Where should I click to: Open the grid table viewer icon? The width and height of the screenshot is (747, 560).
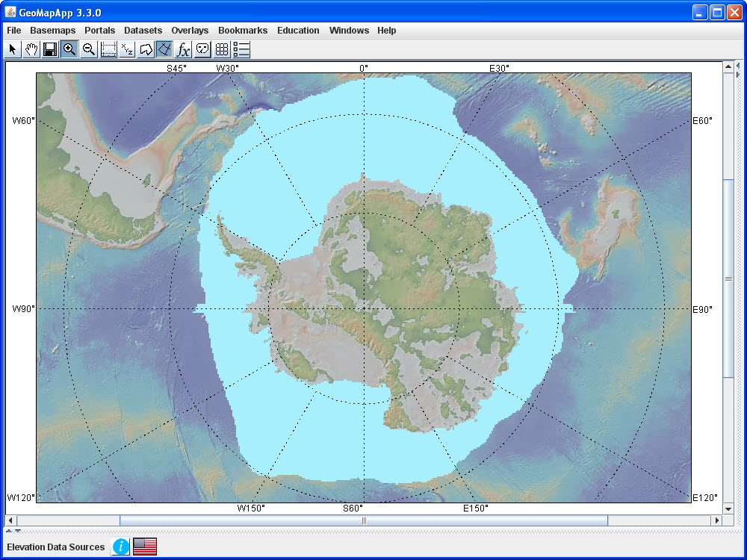(222, 49)
